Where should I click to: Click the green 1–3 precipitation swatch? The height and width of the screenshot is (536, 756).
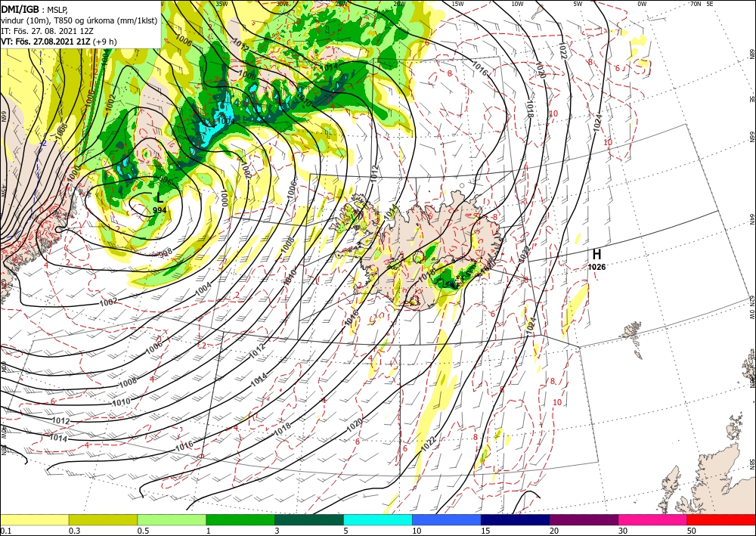coord(240,520)
